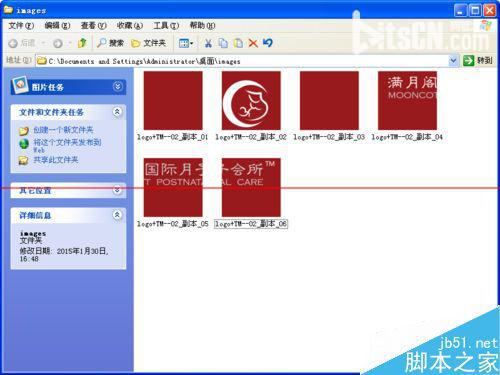The image size is (500, 375).
Task: Open the Forward button history dropdown arrow
Action: pyautogui.click(x=70, y=43)
